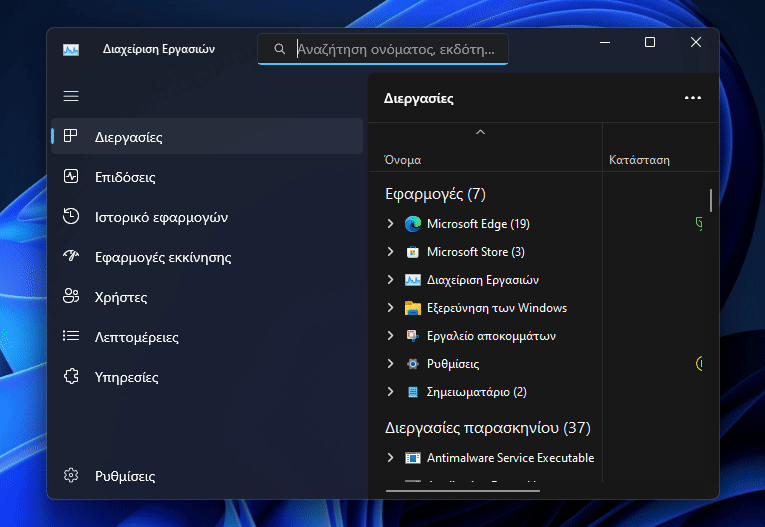Image resolution: width=765 pixels, height=527 pixels.
Task: Expand the Microsoft Store (3) group
Action: pyautogui.click(x=390, y=252)
